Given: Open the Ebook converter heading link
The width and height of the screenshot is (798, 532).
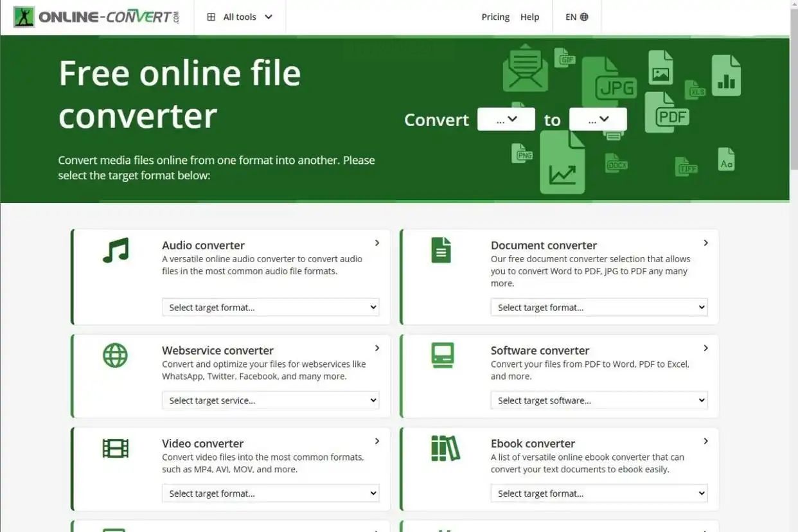Looking at the screenshot, I should pos(533,443).
